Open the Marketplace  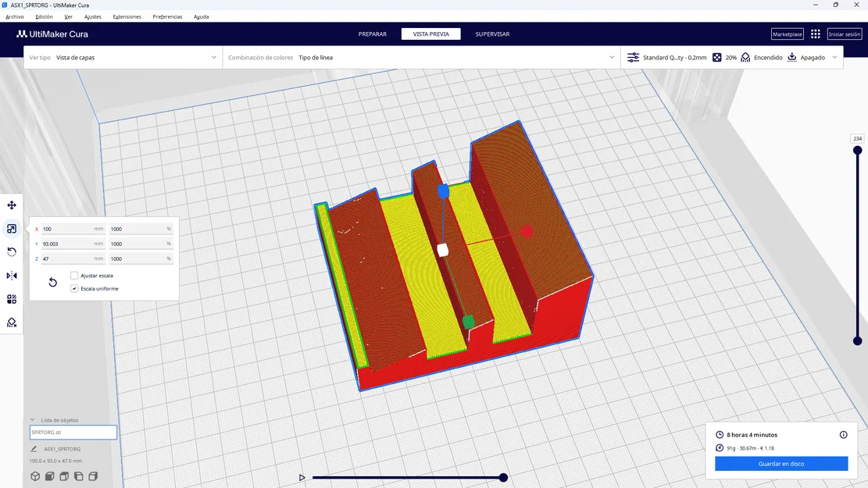click(x=787, y=34)
